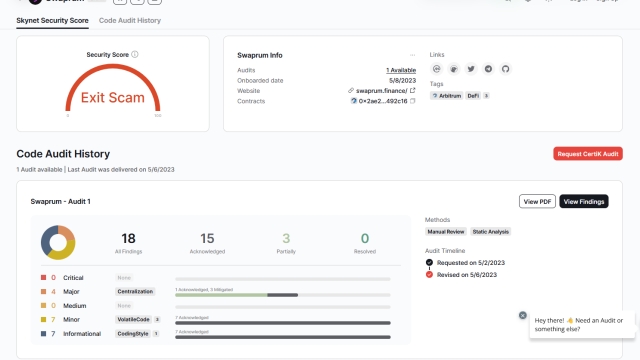Expand the '3' badge next to VolatileCode

[157, 320]
